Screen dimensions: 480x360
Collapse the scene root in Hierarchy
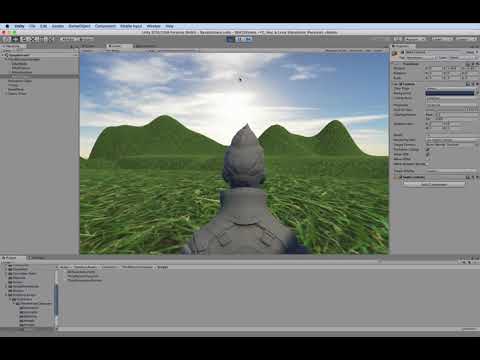point(3,55)
